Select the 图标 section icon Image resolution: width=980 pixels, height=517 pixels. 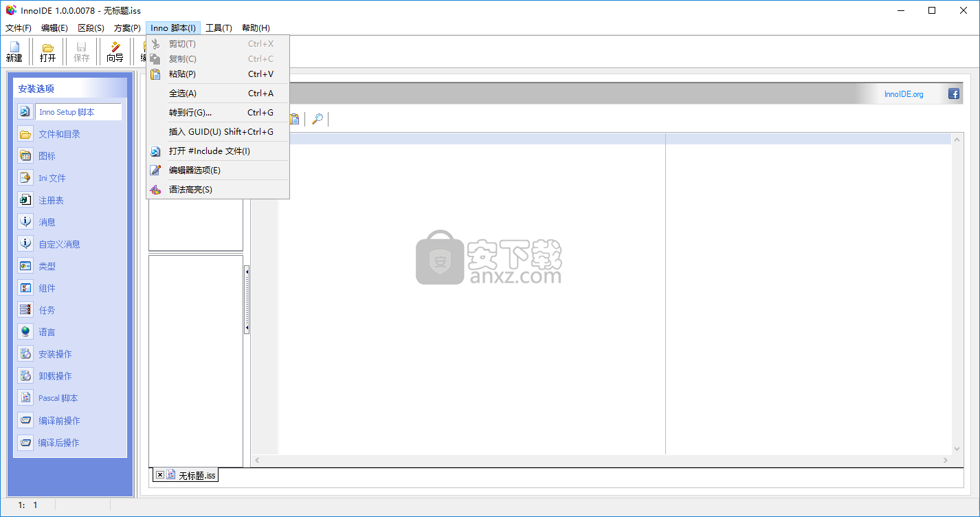(x=25, y=156)
